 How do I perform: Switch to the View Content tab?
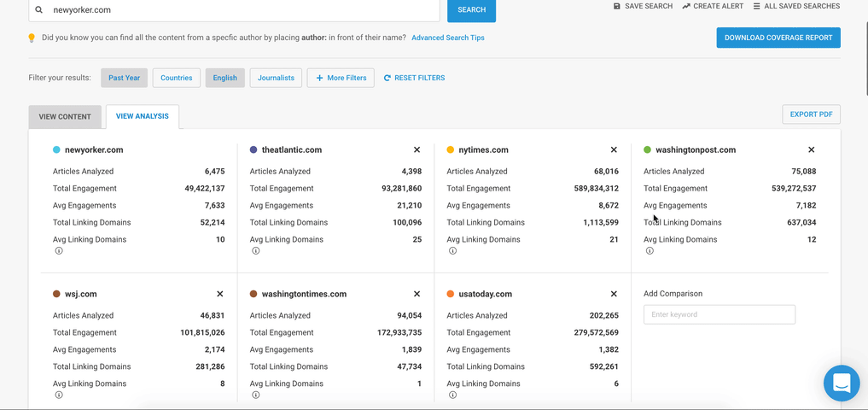coord(65,116)
